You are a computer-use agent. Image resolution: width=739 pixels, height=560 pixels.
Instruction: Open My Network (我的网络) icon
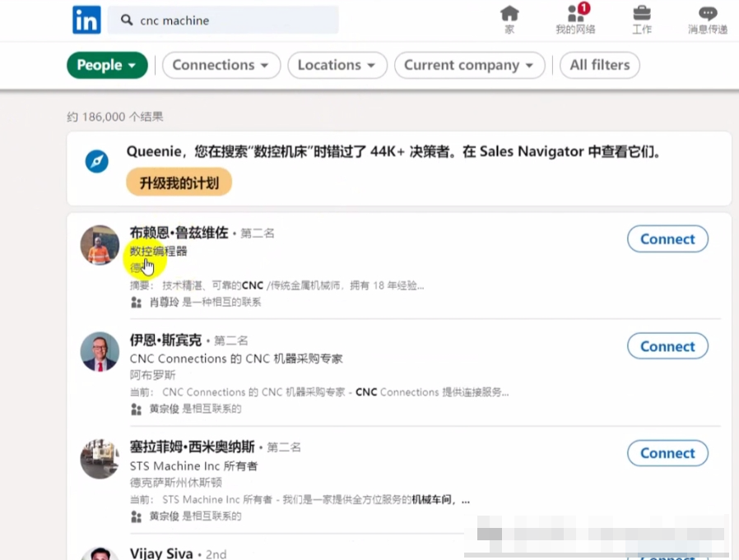click(575, 19)
